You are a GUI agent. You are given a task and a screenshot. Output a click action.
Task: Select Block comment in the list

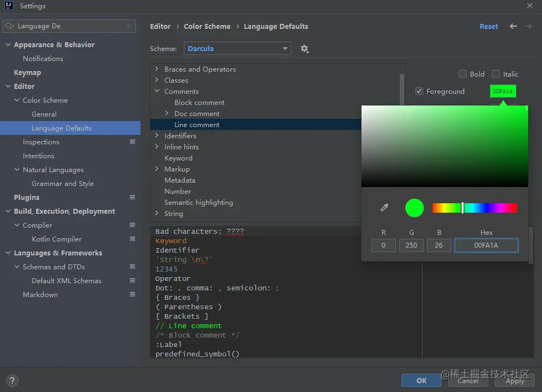point(199,103)
